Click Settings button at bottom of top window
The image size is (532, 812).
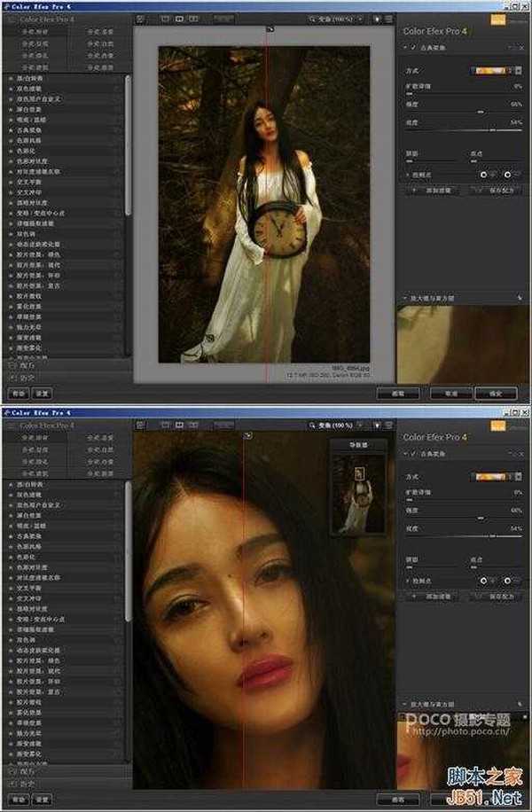click(42, 394)
